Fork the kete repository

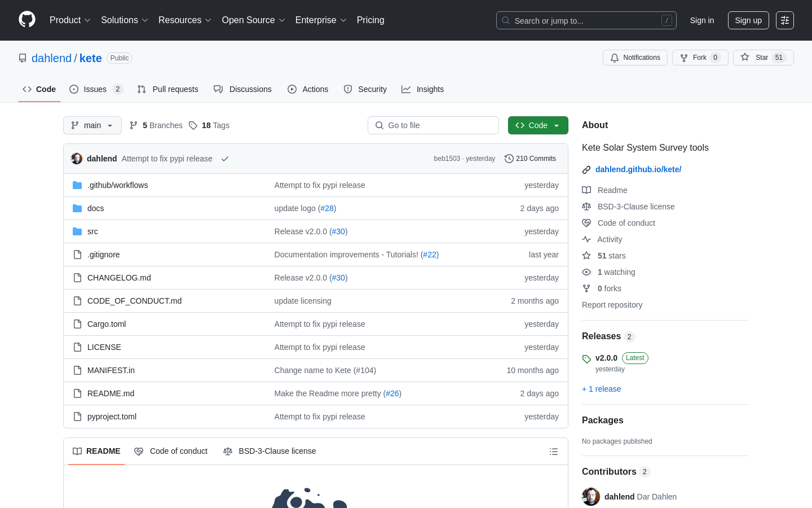(700, 58)
